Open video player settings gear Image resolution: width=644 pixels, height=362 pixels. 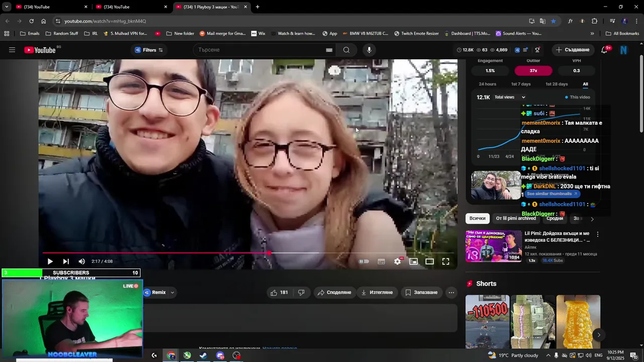(397, 261)
